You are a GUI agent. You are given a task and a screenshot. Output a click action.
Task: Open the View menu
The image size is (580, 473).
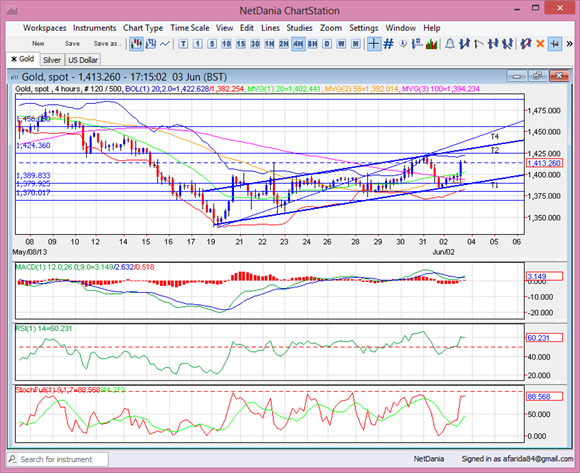tap(225, 28)
